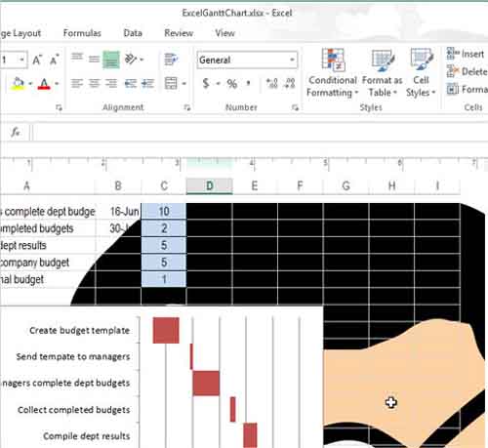Open Format cells menu

pyautogui.click(x=468, y=89)
